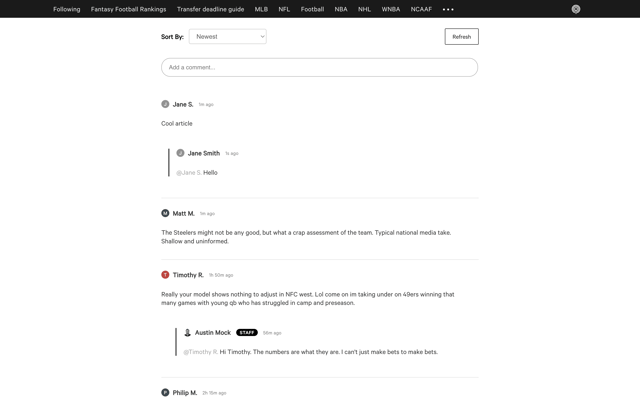
Task: Select the WNBA section
Action: (391, 9)
